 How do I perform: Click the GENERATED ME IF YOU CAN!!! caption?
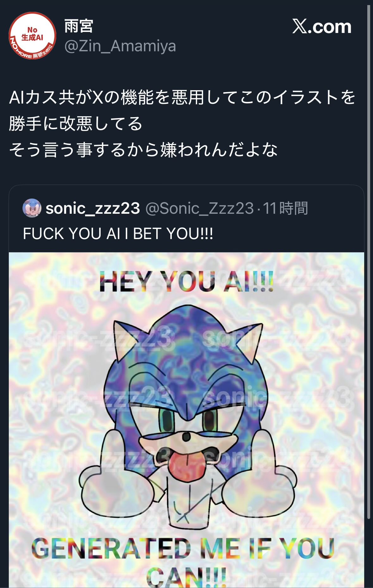coord(183,562)
